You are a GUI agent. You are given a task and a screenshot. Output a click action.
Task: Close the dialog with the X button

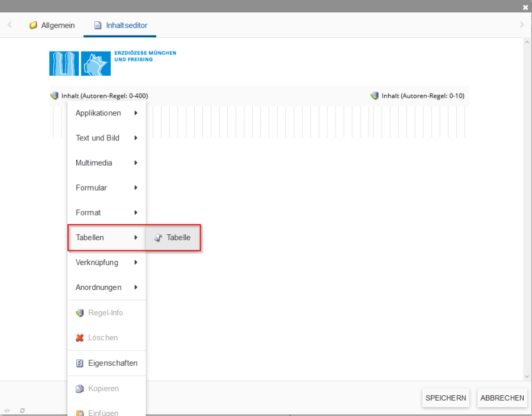coord(525,7)
